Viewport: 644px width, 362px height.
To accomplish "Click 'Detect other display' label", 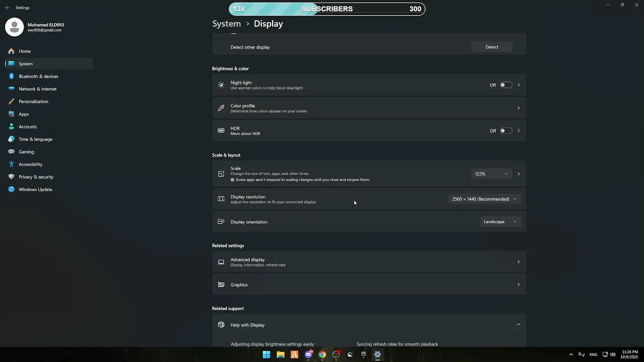I will [x=250, y=47].
